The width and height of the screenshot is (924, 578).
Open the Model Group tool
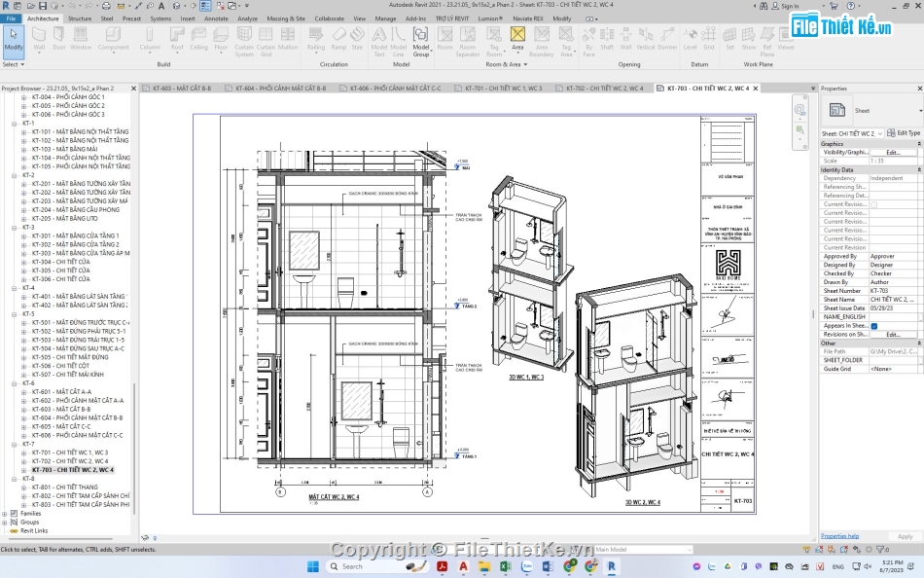pos(421,42)
